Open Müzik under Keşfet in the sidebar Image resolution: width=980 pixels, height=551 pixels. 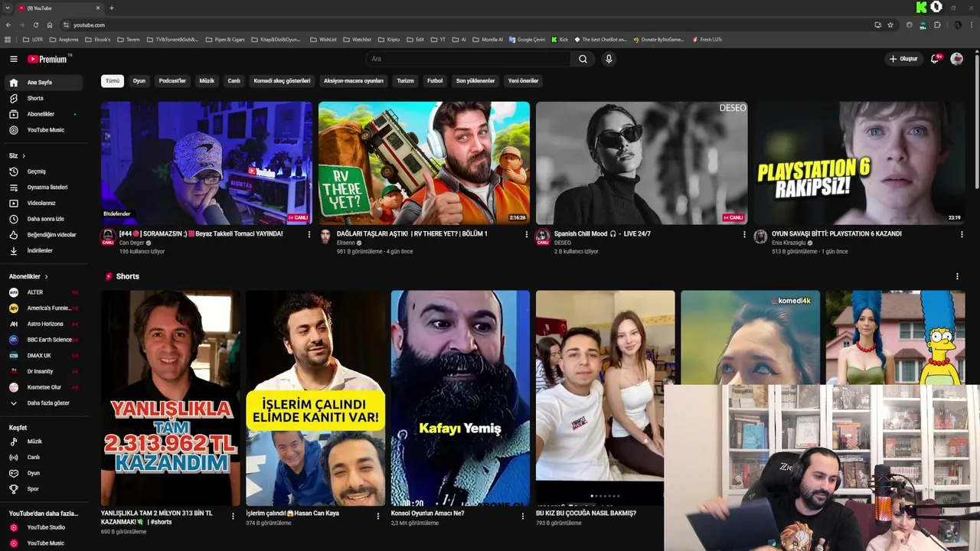(44, 442)
